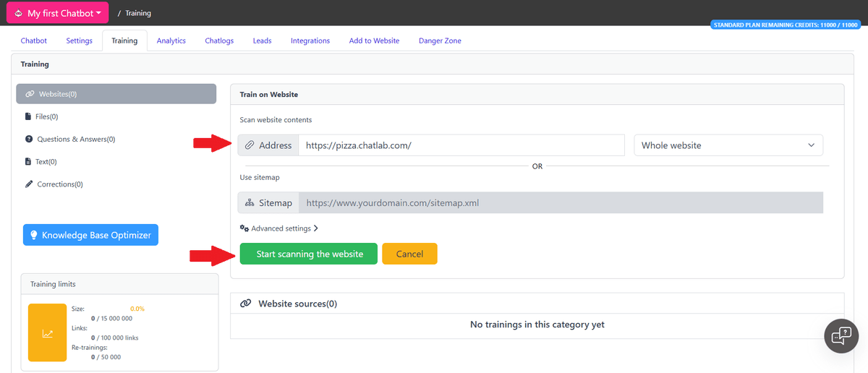The height and width of the screenshot is (373, 868).
Task: Switch to the Analytics tab
Action: pyautogui.click(x=171, y=40)
